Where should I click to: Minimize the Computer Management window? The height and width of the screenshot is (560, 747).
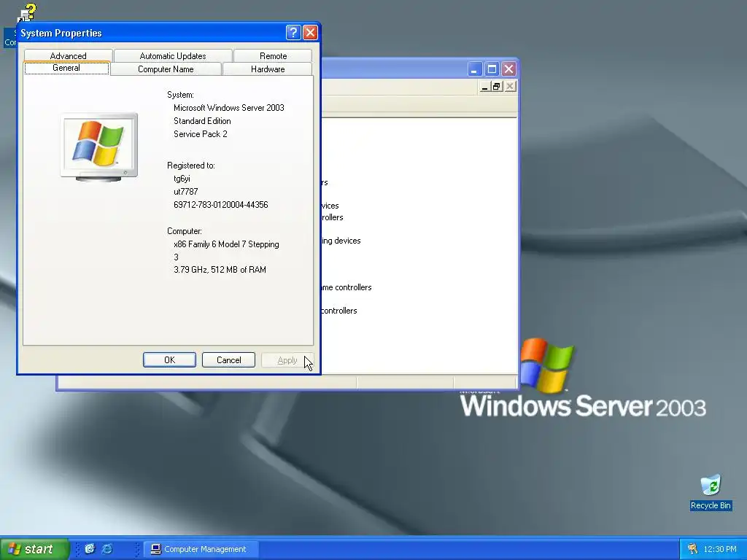(474, 69)
